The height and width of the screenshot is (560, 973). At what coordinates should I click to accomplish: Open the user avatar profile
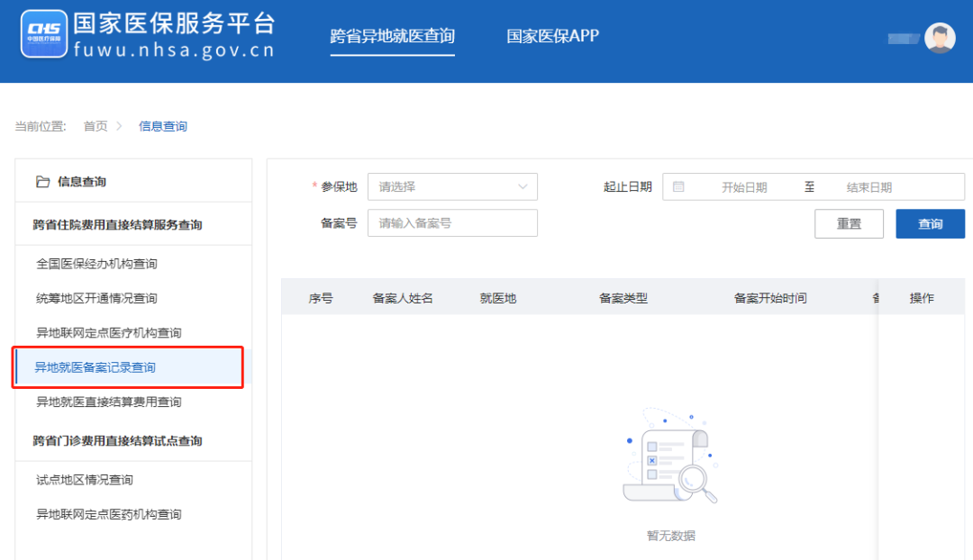point(940,38)
